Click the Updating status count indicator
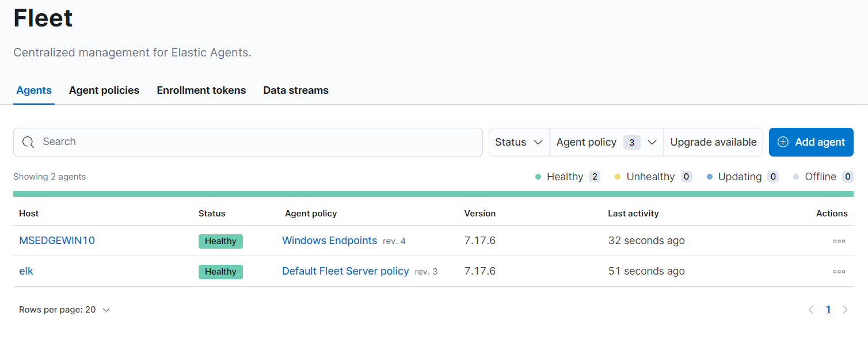Viewport: 868px width, 354px height. (x=743, y=177)
